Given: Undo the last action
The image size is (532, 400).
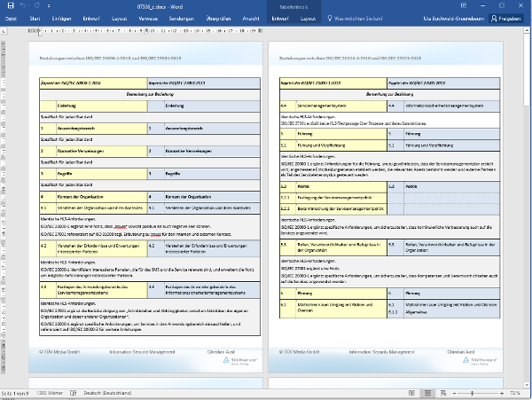Looking at the screenshot, I should [x=22, y=5].
